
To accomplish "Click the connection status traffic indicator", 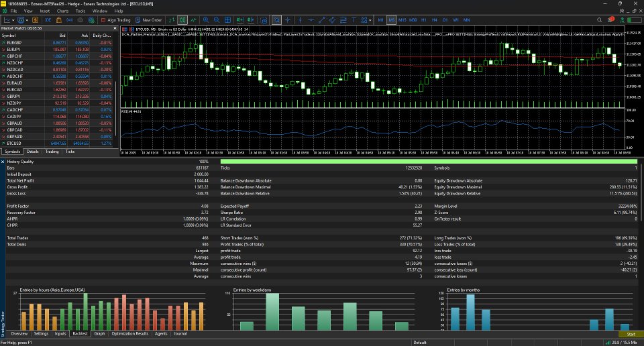I will [x=621, y=342].
